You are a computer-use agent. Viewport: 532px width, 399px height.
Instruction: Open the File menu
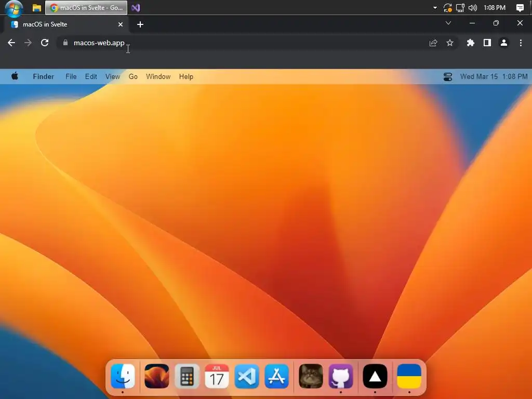[x=71, y=77]
